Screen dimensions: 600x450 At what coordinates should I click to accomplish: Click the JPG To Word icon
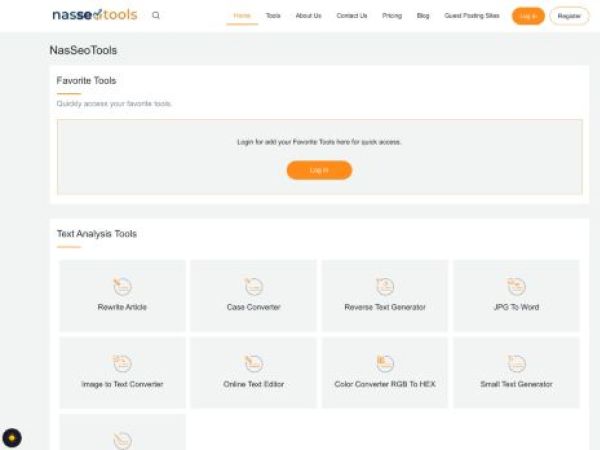pyautogui.click(x=516, y=286)
